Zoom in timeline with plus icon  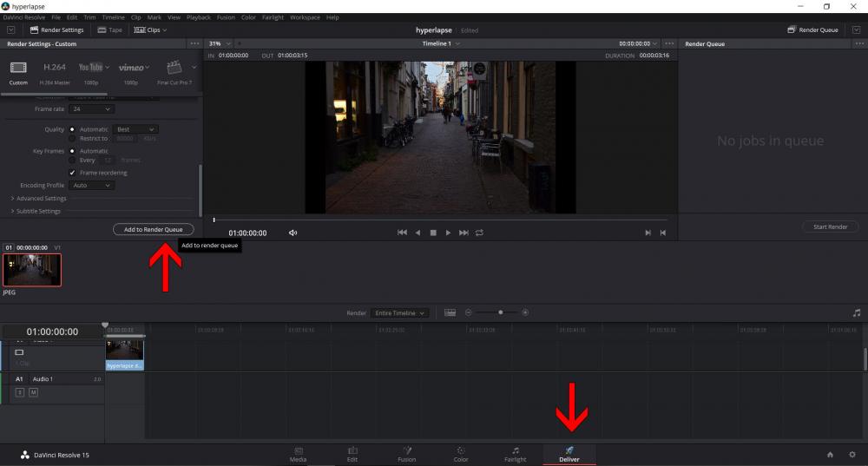[x=525, y=312]
